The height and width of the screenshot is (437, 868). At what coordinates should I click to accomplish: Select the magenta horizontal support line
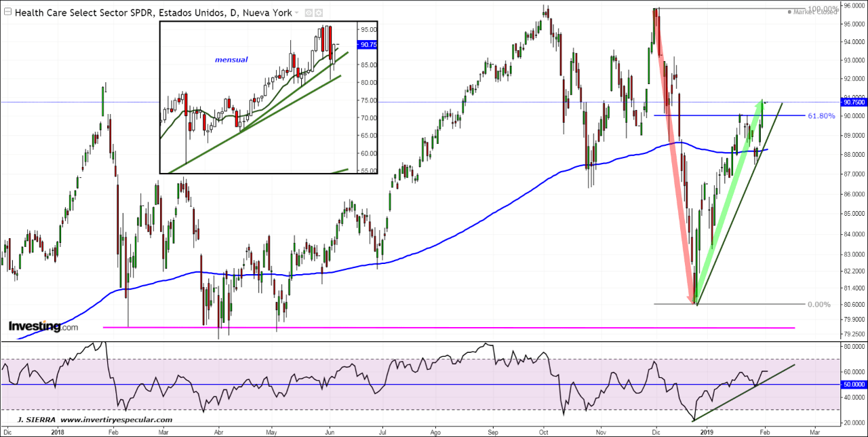tap(448, 328)
